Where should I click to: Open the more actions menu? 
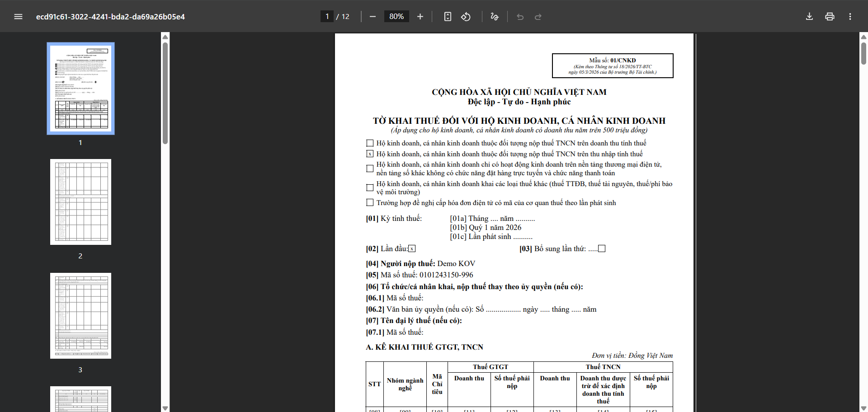(x=850, y=17)
